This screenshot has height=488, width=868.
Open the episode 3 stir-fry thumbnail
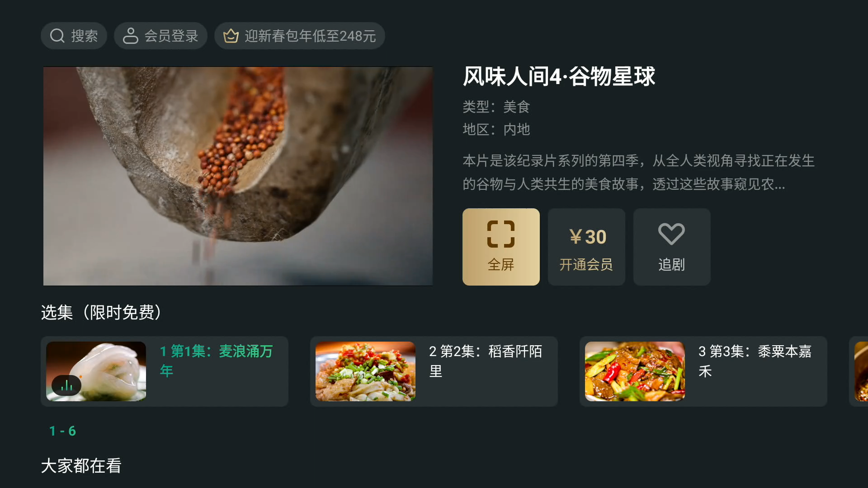(635, 371)
